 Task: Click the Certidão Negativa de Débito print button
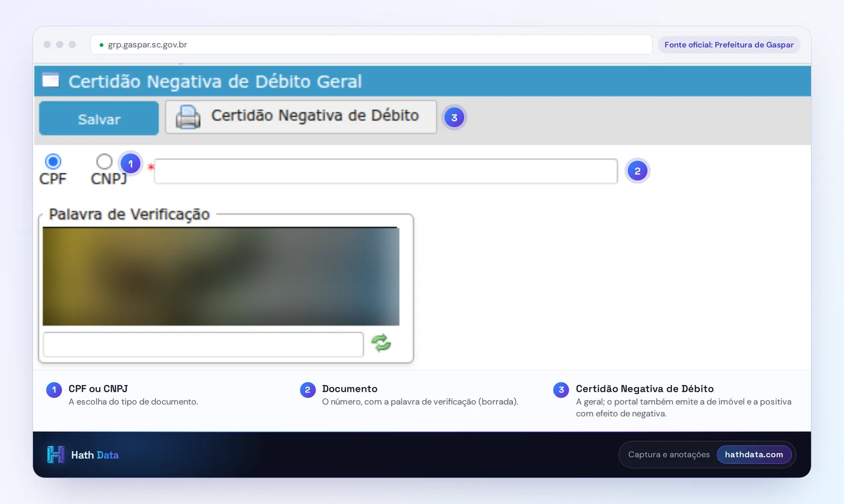click(x=301, y=117)
